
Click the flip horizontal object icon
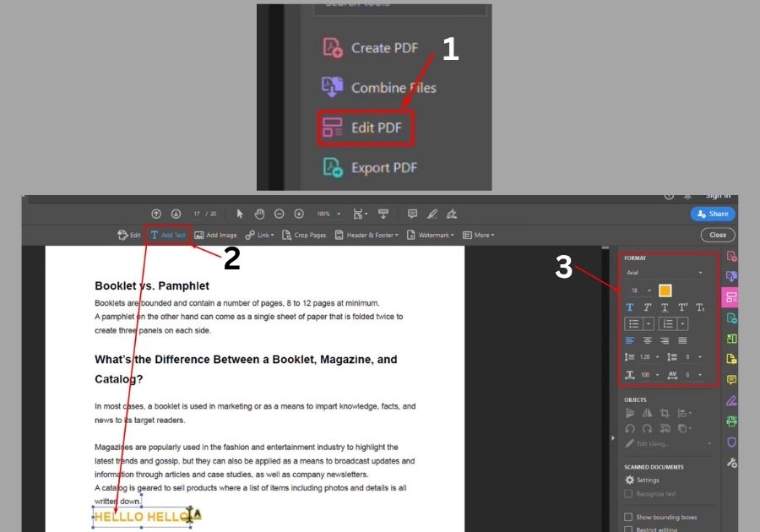647,413
